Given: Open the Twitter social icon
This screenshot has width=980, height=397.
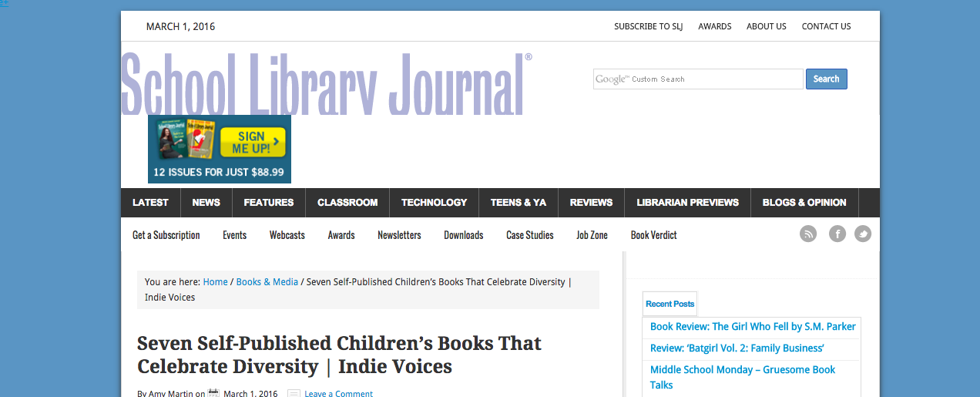Looking at the screenshot, I should tap(863, 234).
